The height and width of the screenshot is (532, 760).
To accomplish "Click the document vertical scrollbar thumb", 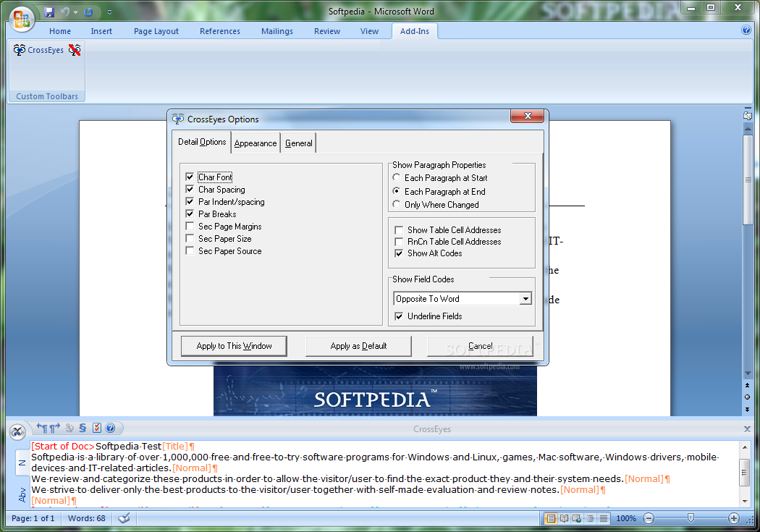I will [x=748, y=180].
